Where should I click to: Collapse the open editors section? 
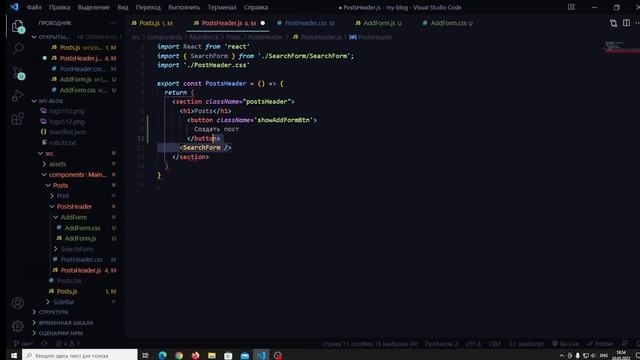(x=34, y=37)
